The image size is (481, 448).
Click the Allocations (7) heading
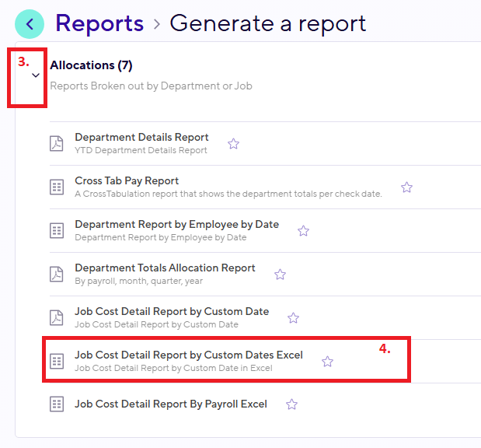coord(91,65)
